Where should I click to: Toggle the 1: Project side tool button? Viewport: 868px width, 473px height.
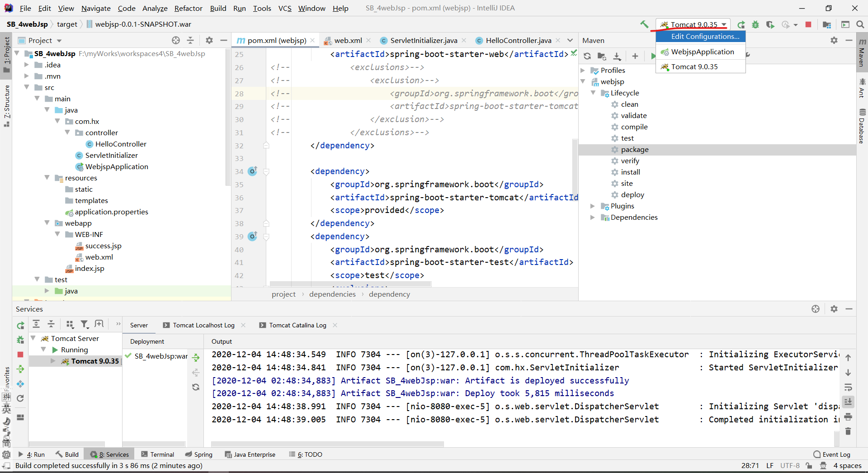[x=6, y=55]
